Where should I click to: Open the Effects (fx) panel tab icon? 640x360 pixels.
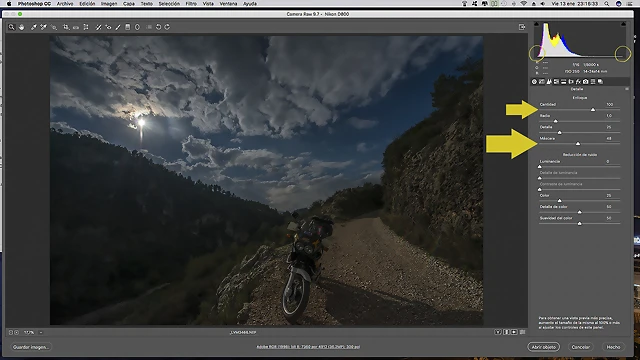coord(578,82)
